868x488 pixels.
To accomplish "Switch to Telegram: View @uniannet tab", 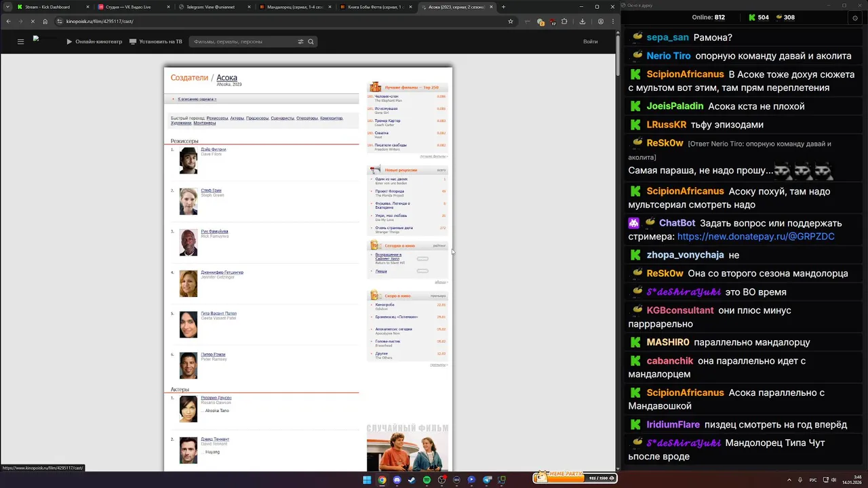I will (x=213, y=7).
